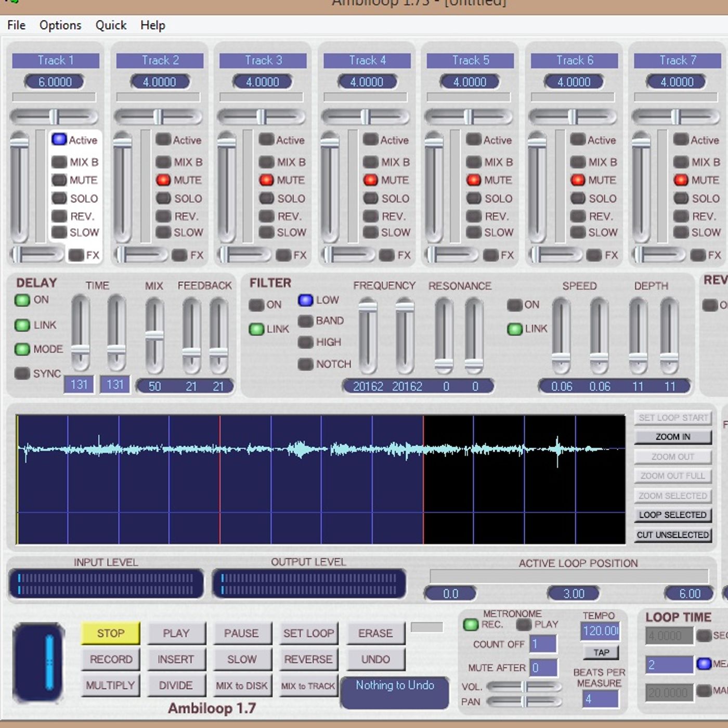Enable SLOW on Track 1
This screenshot has width=728, height=728.
[59, 232]
